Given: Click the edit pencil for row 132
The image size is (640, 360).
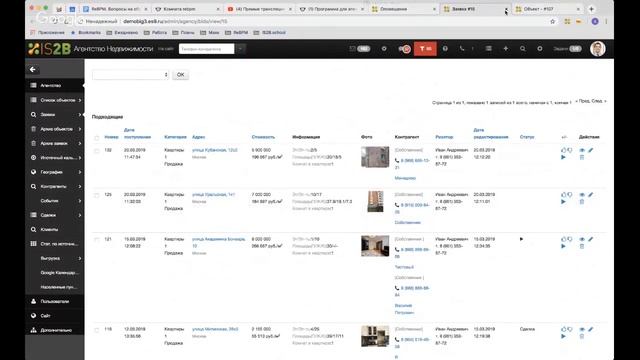Looking at the screenshot, I should coord(590,150).
